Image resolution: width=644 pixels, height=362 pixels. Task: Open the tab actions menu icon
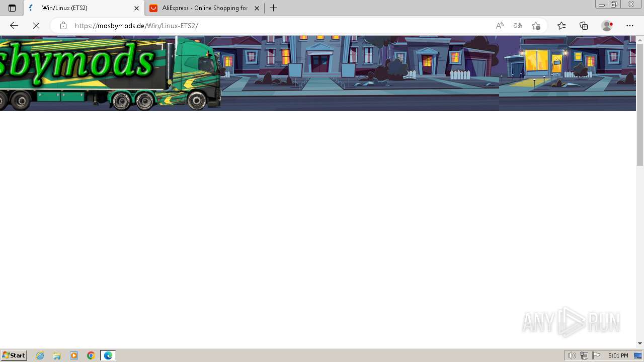coord(12,8)
